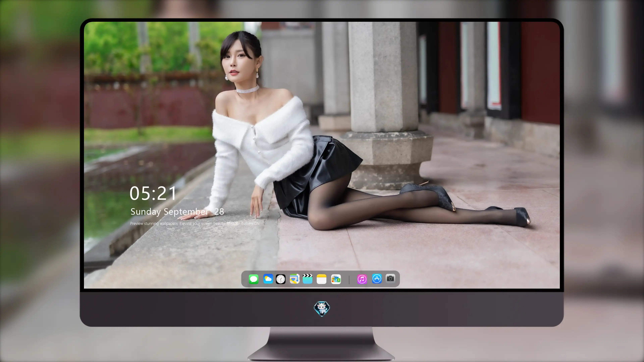Click the 'Preview stunning wallpapers' caption
The height and width of the screenshot is (362, 644).
click(x=195, y=223)
